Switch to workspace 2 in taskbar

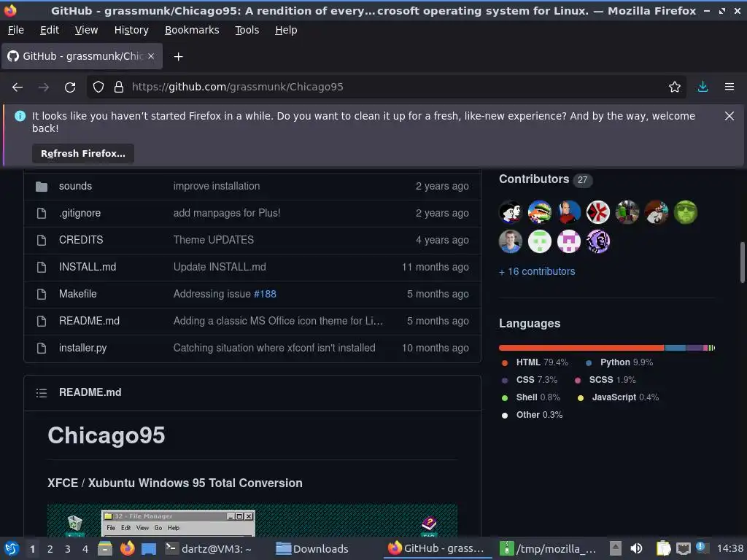pos(50,549)
